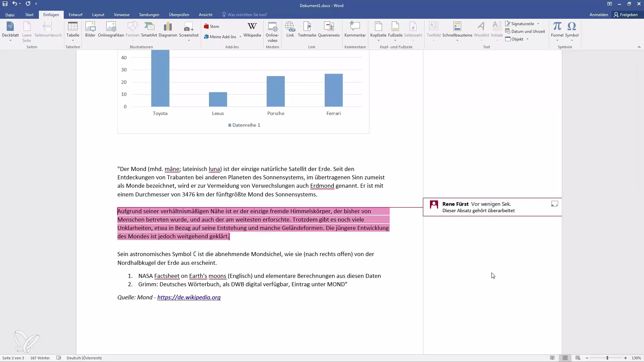The width and height of the screenshot is (644, 362).
Task: Switch to the Entwurf tab
Action: click(x=75, y=15)
